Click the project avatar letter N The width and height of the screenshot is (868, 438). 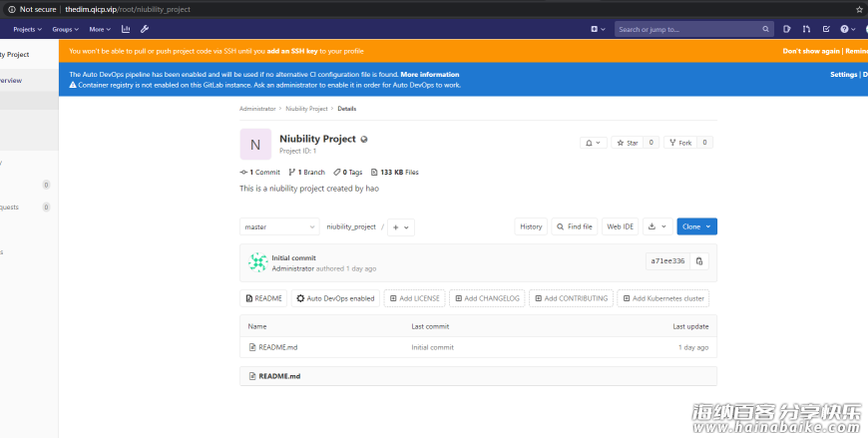pos(255,144)
